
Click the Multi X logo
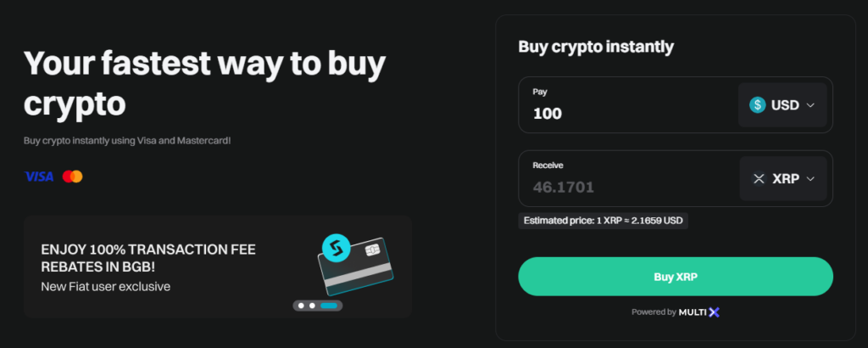pyautogui.click(x=699, y=312)
